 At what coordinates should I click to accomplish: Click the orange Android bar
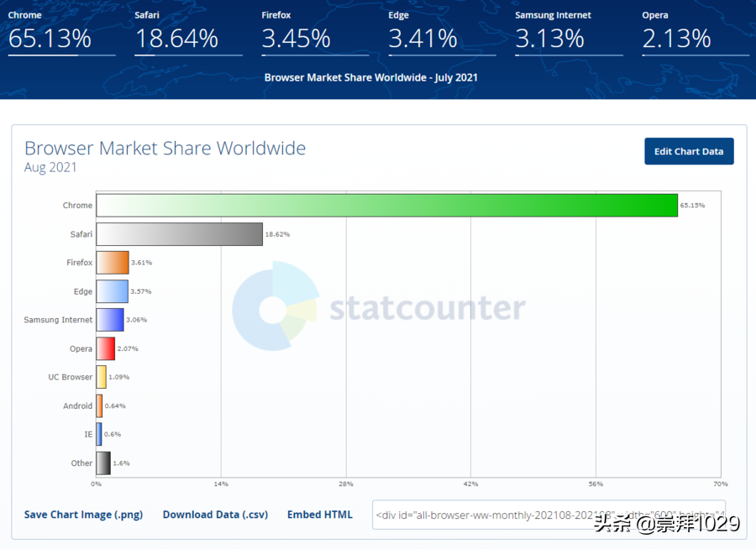[x=99, y=405]
